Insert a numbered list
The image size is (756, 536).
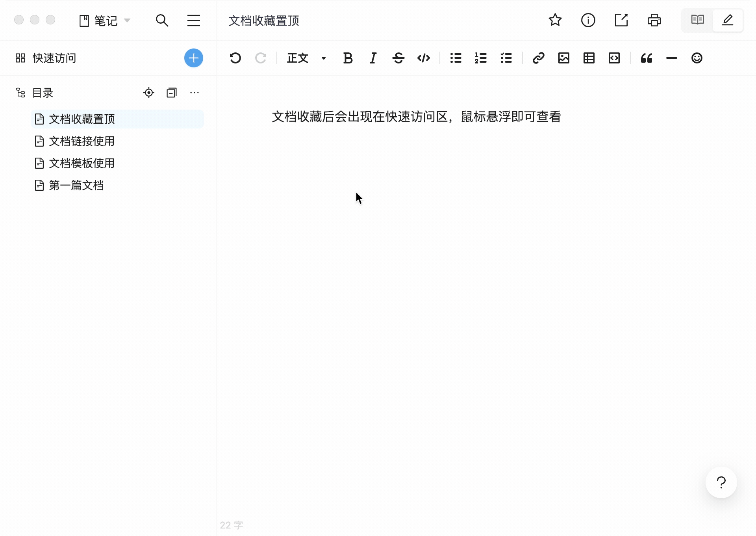tap(481, 58)
